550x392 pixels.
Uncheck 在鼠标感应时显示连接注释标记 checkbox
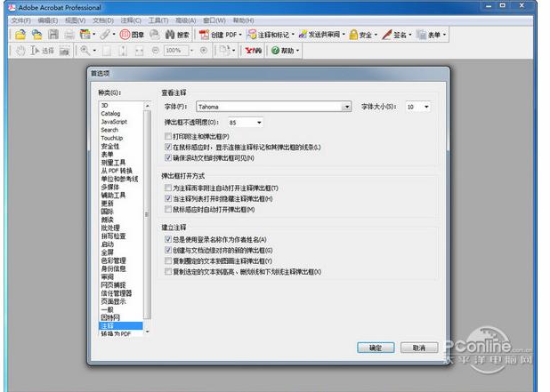coord(168,148)
